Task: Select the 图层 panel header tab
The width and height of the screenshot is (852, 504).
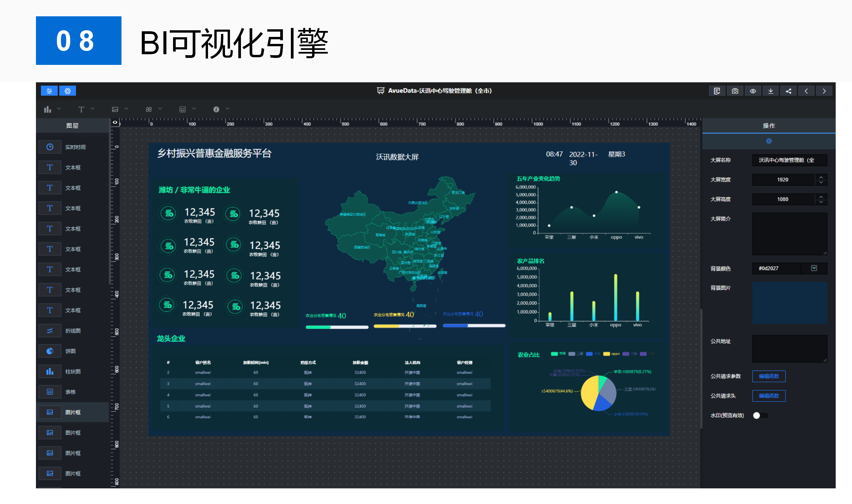Action: [72, 126]
